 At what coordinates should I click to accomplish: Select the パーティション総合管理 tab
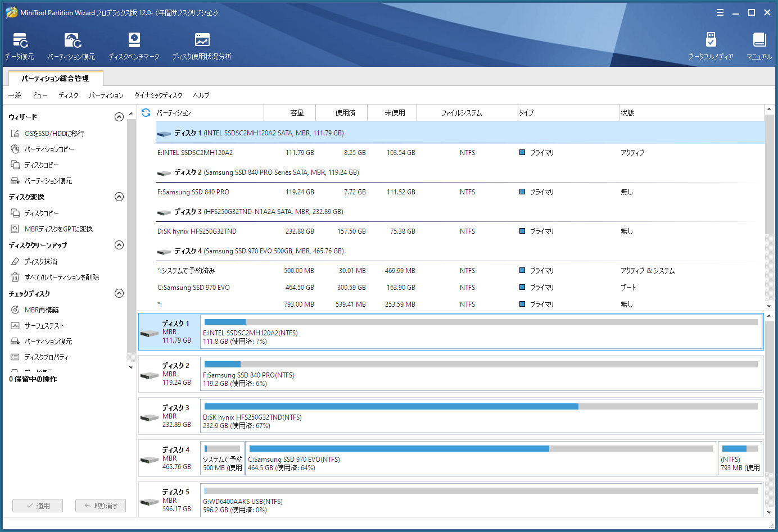click(x=56, y=79)
